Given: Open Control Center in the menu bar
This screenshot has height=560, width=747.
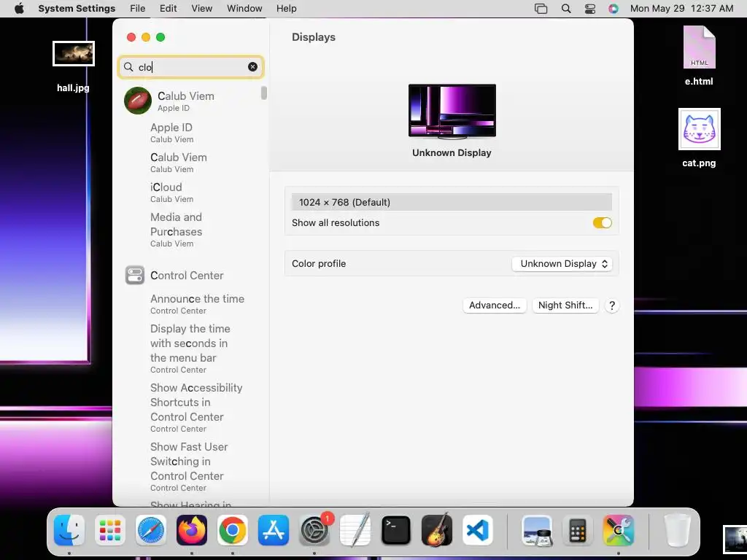Looking at the screenshot, I should pyautogui.click(x=589, y=9).
